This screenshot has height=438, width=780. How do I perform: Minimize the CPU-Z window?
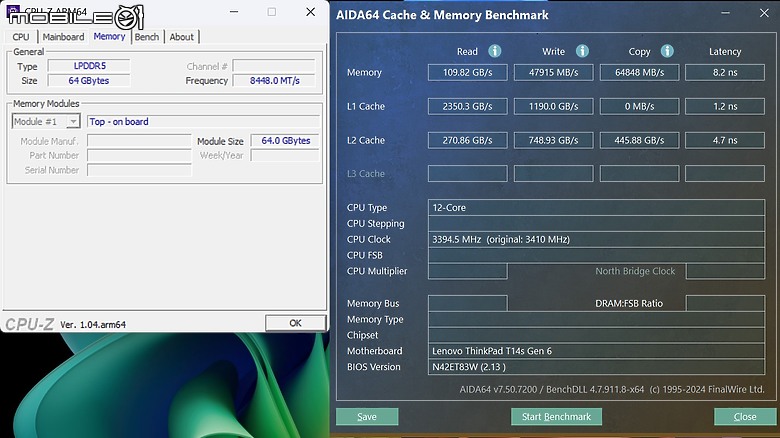[234, 12]
